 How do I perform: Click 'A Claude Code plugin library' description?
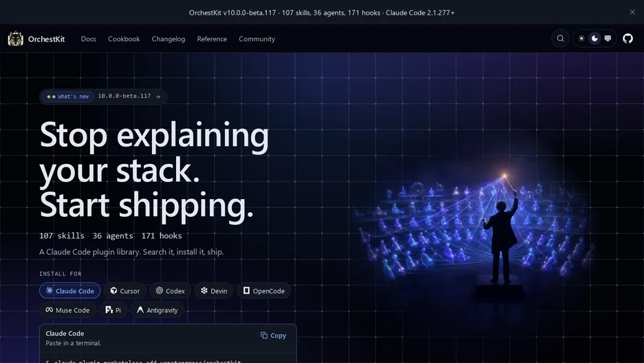(x=131, y=252)
